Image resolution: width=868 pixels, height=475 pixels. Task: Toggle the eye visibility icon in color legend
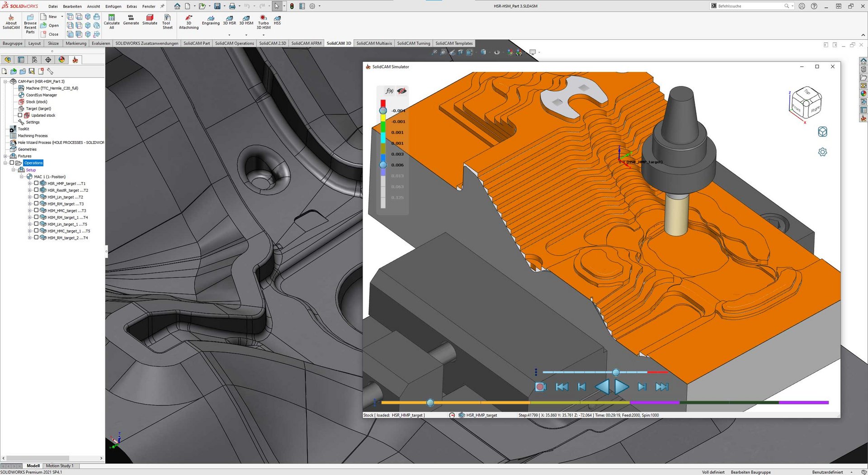pos(401,91)
